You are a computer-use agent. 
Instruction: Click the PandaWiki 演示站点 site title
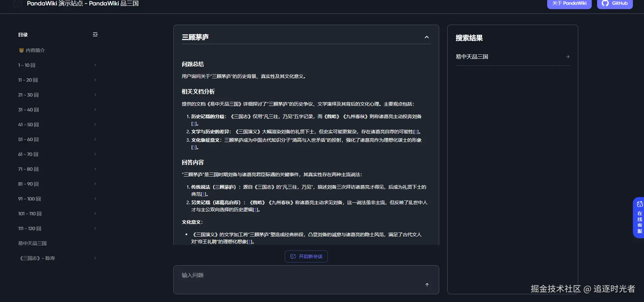83,3
